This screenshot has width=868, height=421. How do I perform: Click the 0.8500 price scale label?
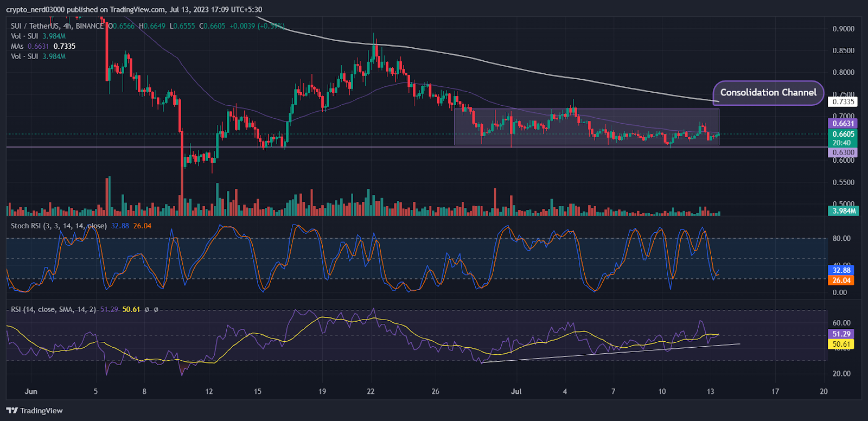pyautogui.click(x=843, y=50)
